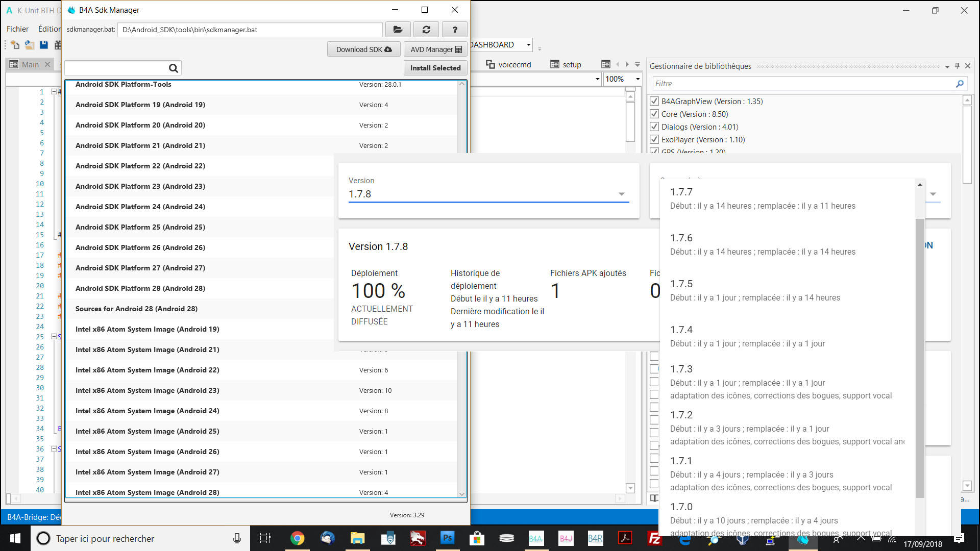Viewport: 980px width, 551px height.
Task: Open File Explorer from the taskbar
Action: coord(357,538)
